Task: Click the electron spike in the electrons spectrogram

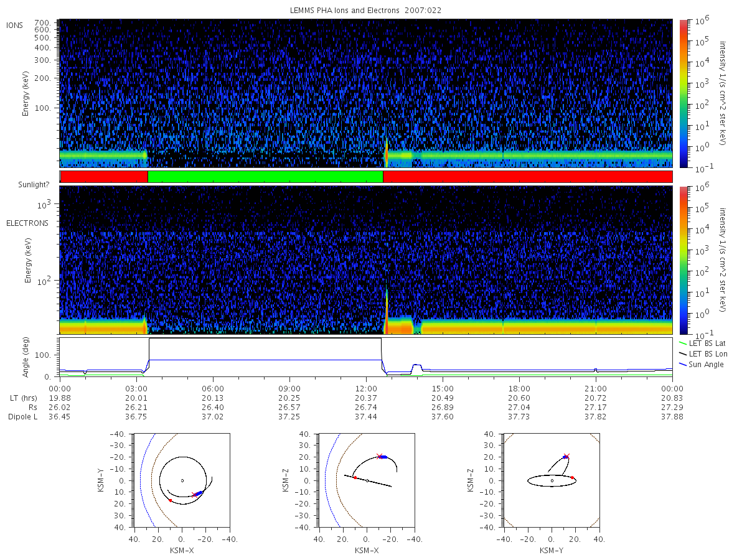Action: tap(387, 311)
